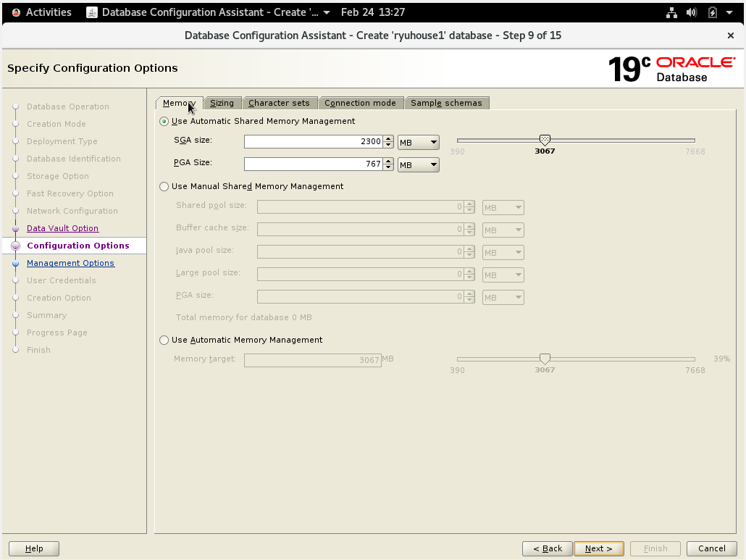The image size is (746, 560).
Task: Open the battery power icon in top bar
Action: [712, 12]
